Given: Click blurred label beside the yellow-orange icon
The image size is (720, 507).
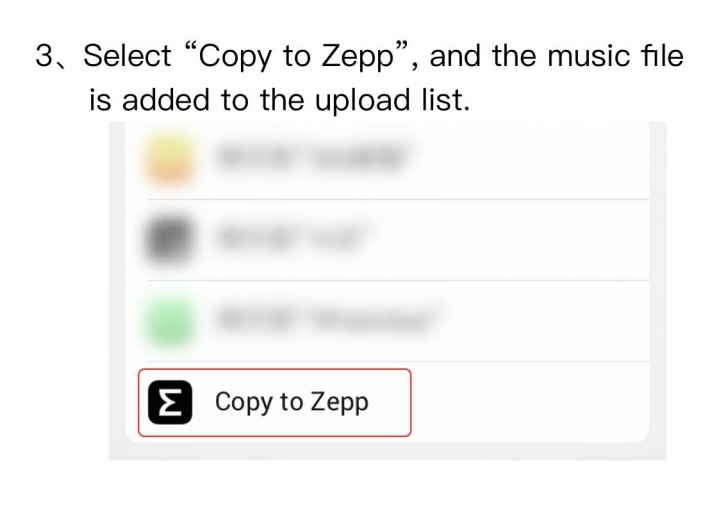Looking at the screenshot, I should pos(311,158).
